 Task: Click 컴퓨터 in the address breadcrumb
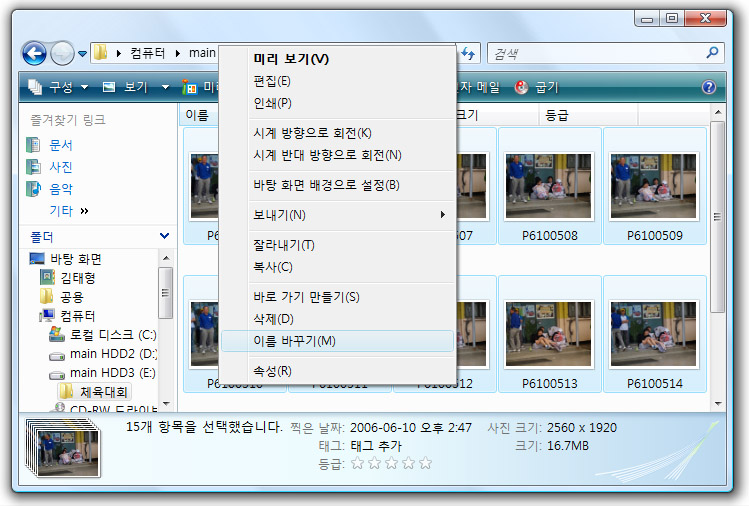[x=148, y=53]
